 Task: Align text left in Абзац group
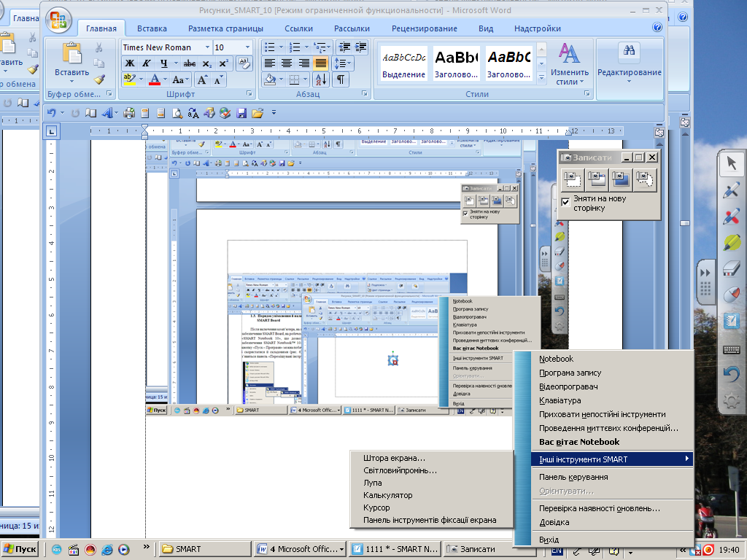(x=270, y=63)
